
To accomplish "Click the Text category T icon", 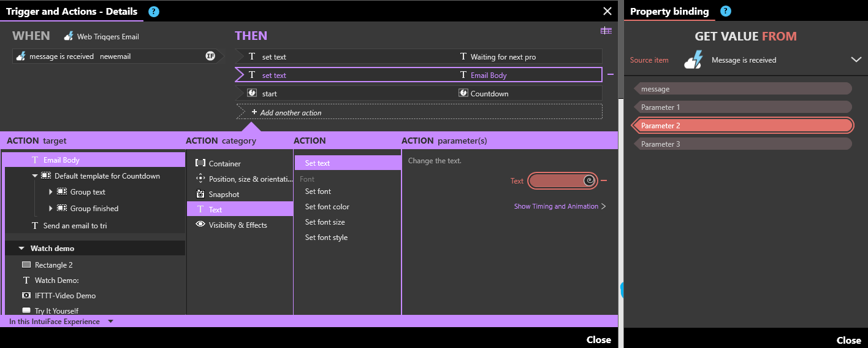I will [x=200, y=209].
